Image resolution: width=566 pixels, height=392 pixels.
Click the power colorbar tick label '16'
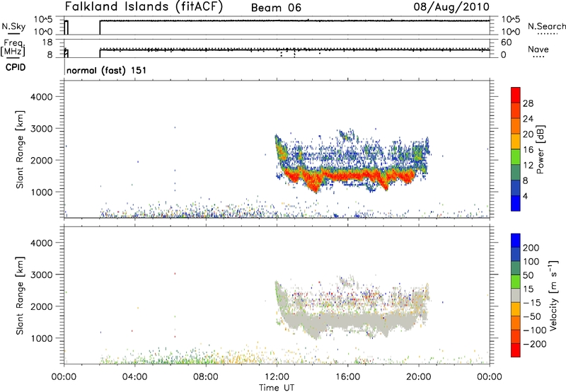528,150
